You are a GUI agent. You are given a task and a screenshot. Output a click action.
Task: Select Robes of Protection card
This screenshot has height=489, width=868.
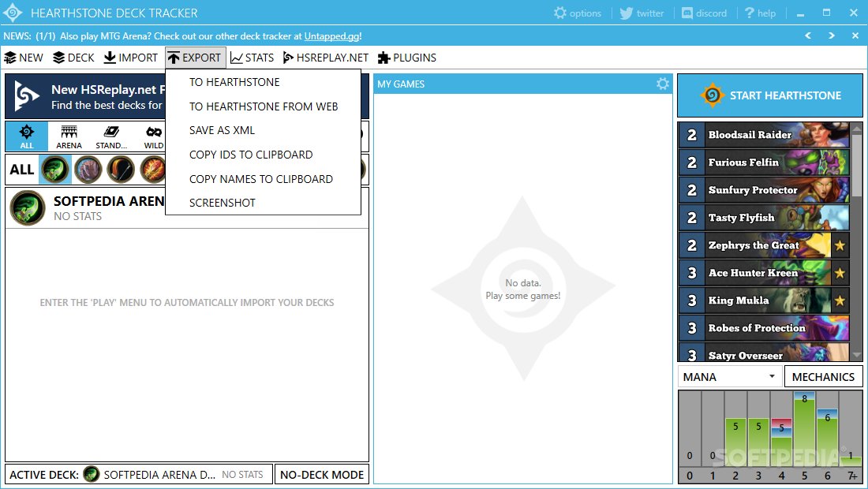[x=764, y=328]
